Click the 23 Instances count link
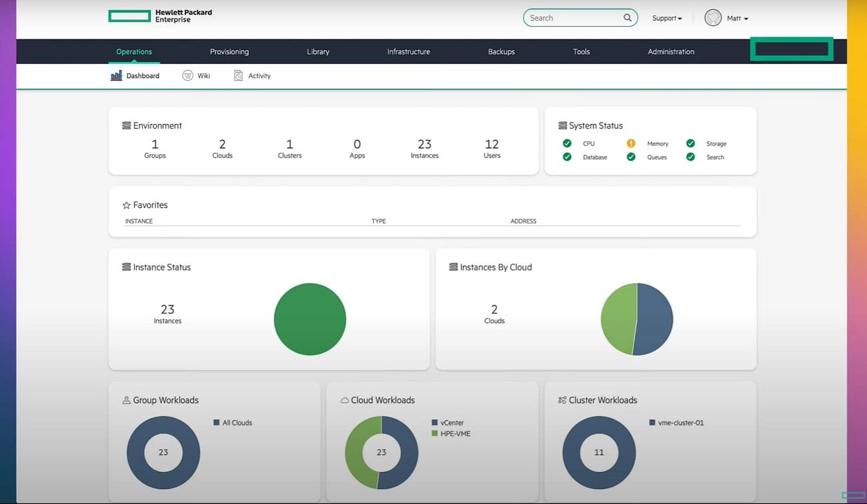The width and height of the screenshot is (867, 504). coord(425,149)
